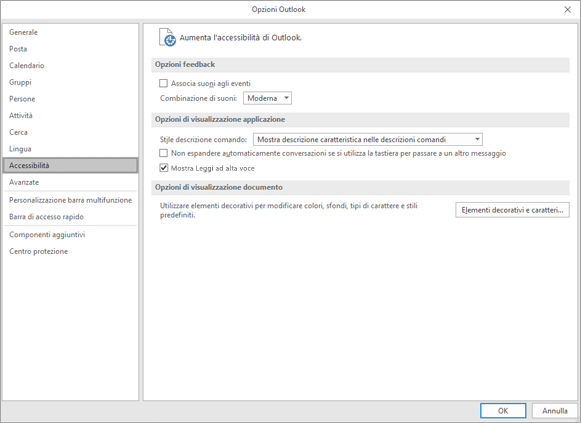Screen dimensions: 581x423
Task: Cancel with the Annulla button
Action: point(555,411)
